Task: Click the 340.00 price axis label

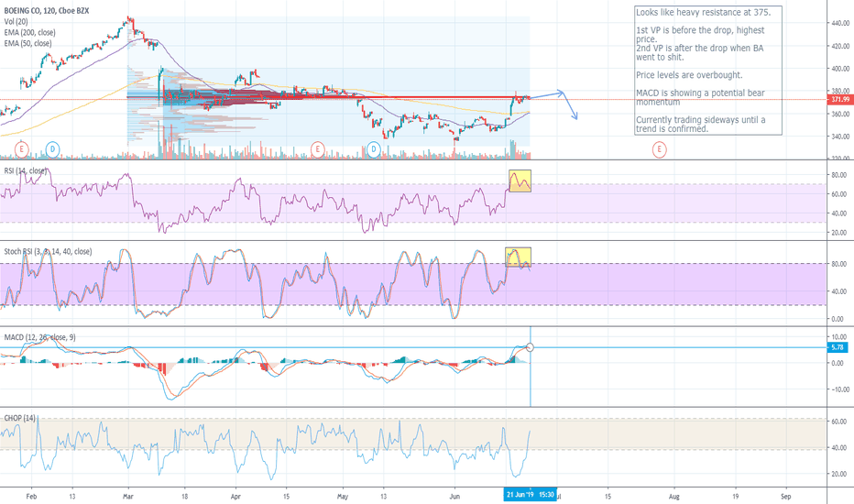Action: click(840, 137)
